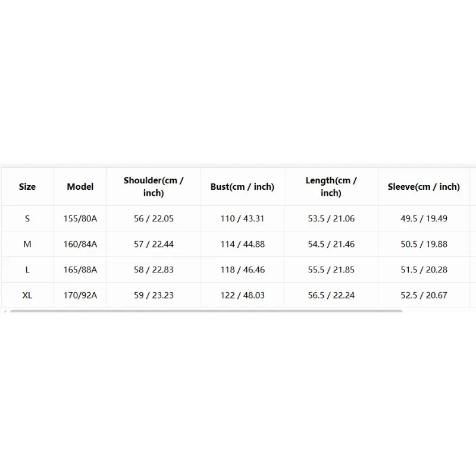Select the Size column header
This screenshot has height=476, width=476.
tap(27, 187)
